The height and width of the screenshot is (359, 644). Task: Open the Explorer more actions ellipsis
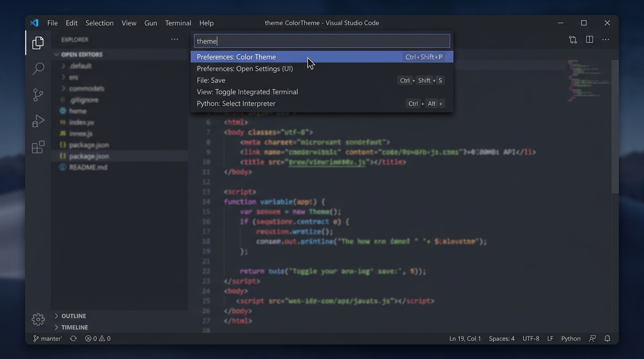(175, 40)
